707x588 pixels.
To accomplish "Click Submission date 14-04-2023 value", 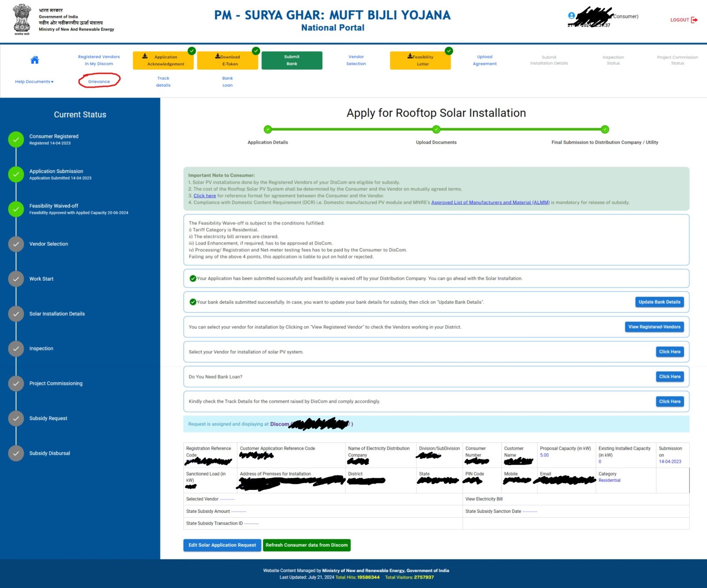I will (x=670, y=462).
